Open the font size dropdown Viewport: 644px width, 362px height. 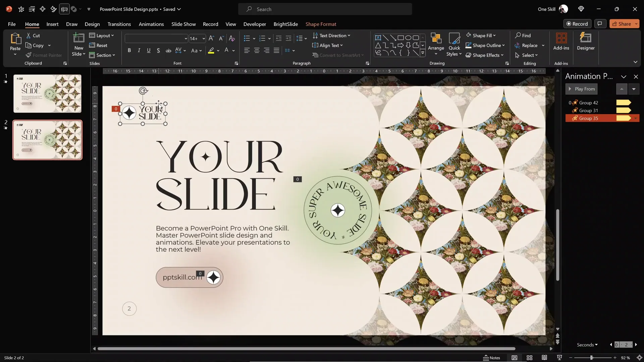[203, 39]
